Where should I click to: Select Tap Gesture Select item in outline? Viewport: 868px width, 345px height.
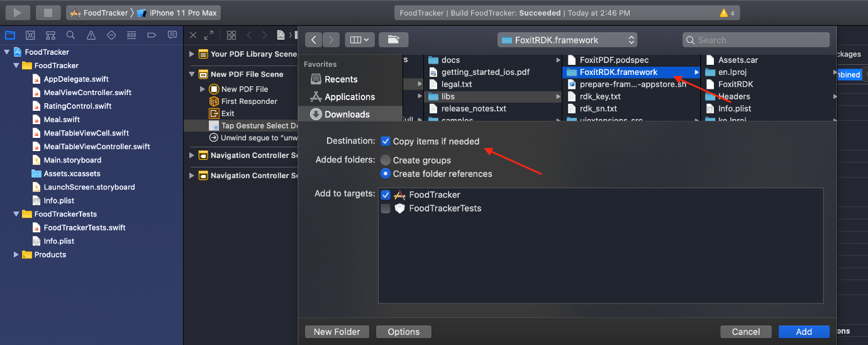click(253, 126)
